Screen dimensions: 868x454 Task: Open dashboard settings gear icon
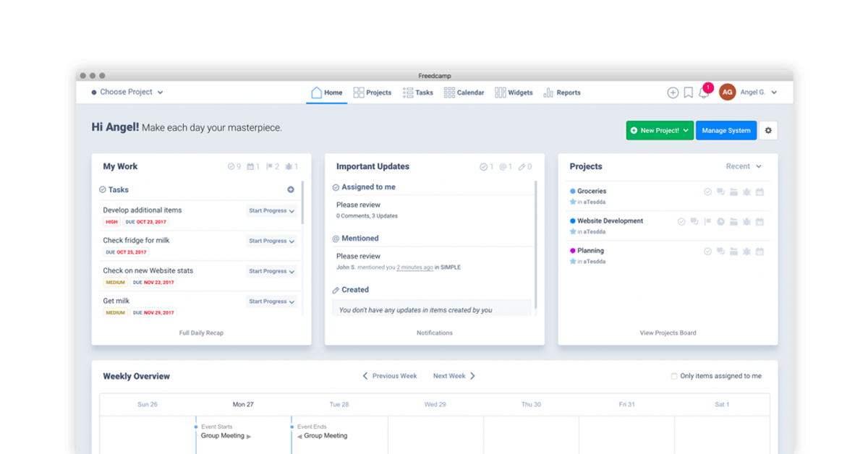768,131
